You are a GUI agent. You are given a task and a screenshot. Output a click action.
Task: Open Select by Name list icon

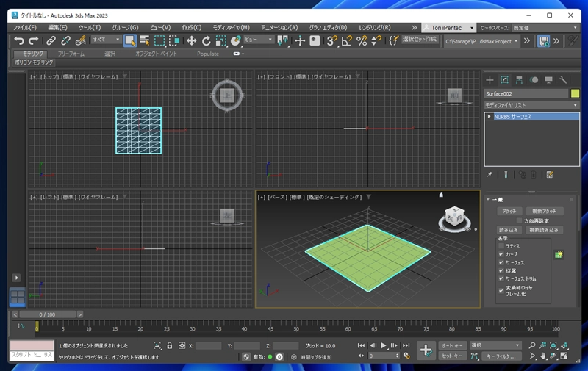[144, 40]
